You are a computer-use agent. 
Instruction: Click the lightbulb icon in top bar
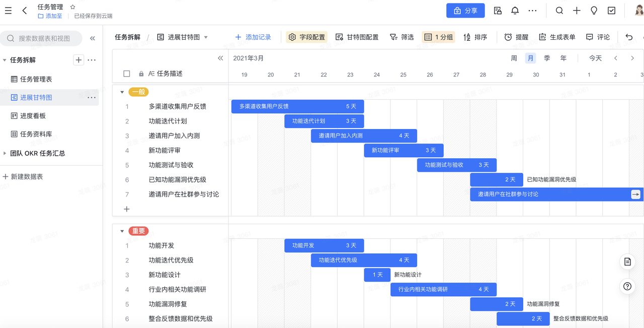594,11
